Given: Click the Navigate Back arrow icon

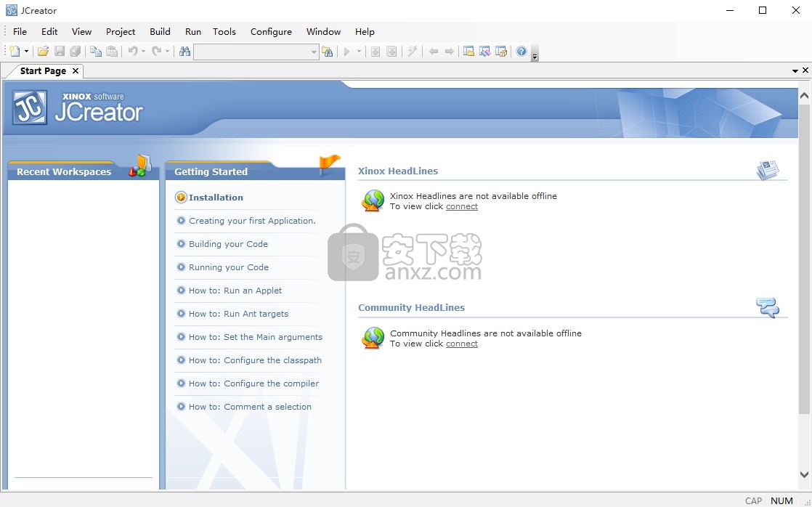Looking at the screenshot, I should tap(434, 52).
